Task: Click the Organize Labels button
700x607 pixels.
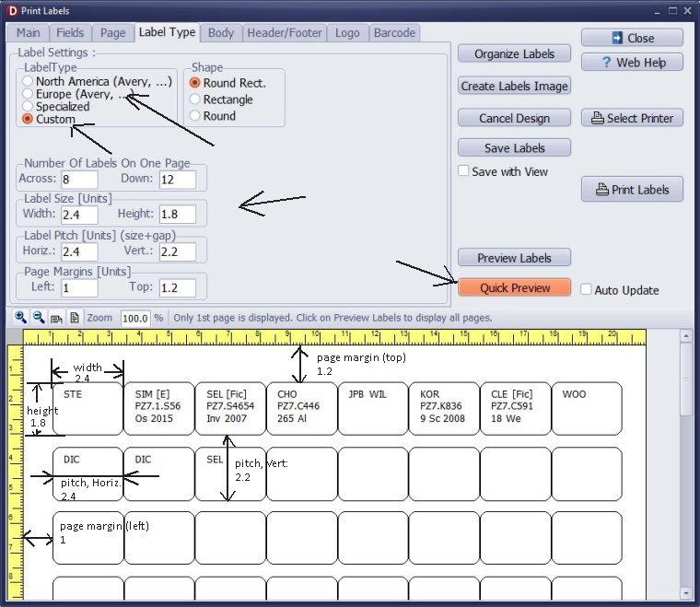Action: coord(514,53)
